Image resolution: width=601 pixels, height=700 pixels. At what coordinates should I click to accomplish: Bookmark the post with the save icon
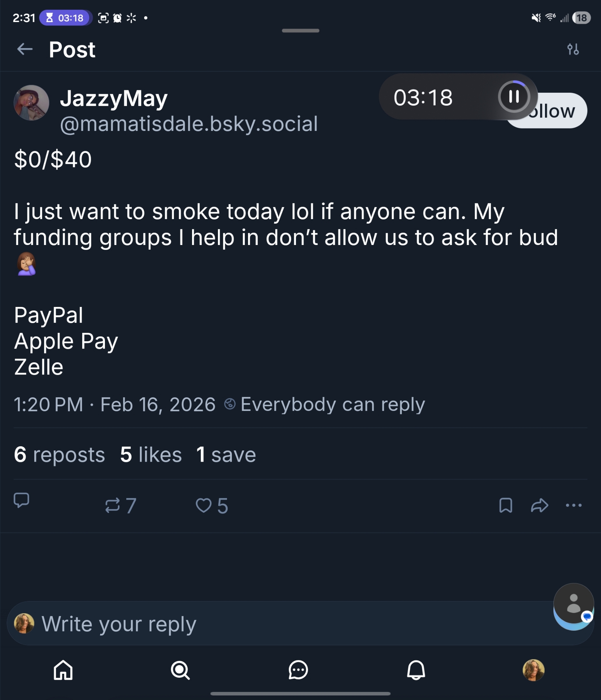[505, 505]
